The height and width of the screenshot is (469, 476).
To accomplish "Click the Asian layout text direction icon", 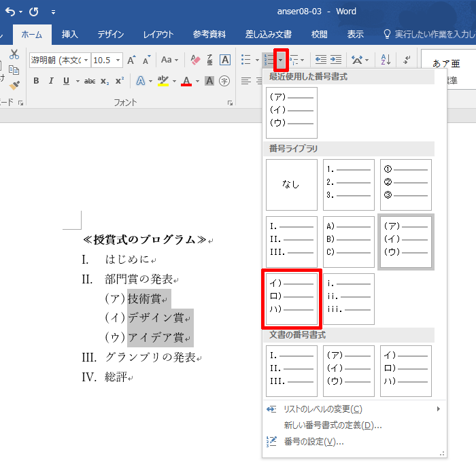I will 360,60.
